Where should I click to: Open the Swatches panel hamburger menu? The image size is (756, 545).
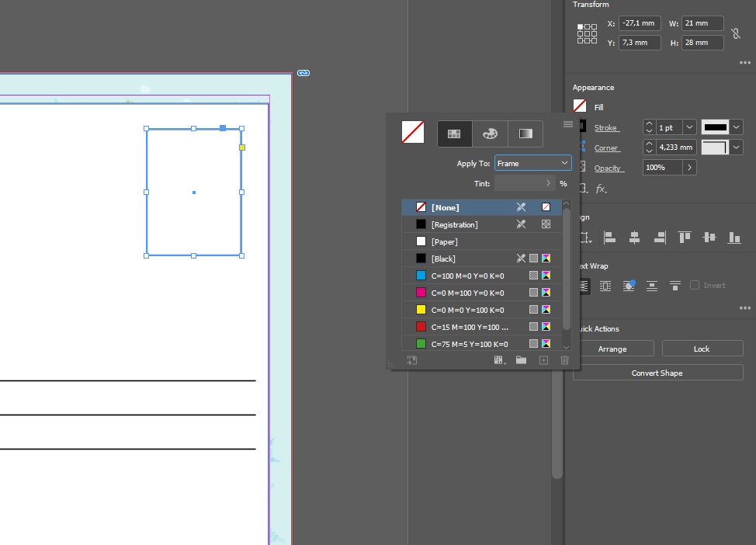tap(568, 124)
